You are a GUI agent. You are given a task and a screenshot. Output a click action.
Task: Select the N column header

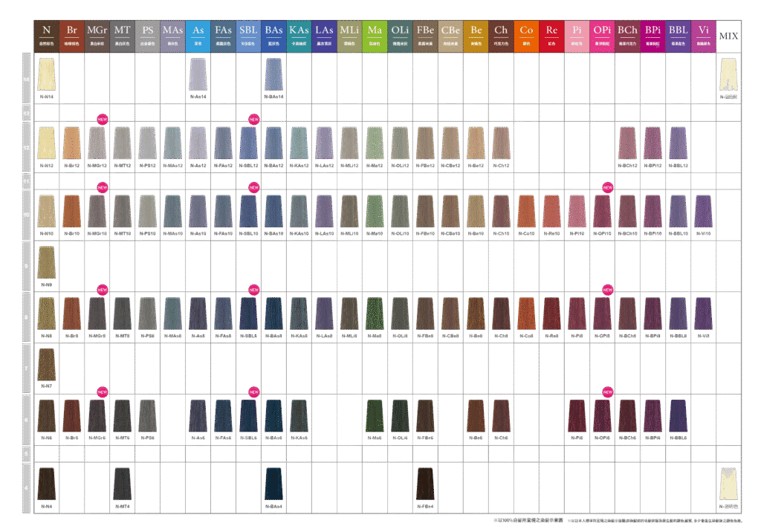tap(46, 35)
